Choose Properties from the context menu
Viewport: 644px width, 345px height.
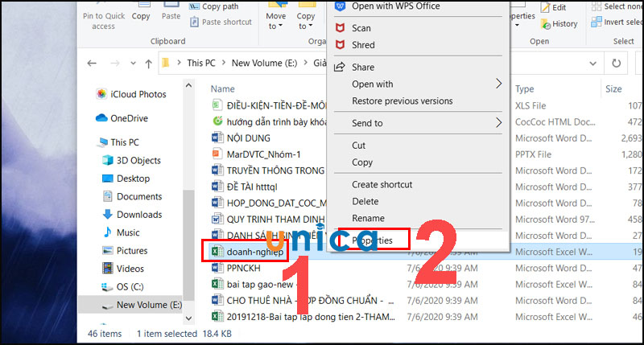point(374,239)
